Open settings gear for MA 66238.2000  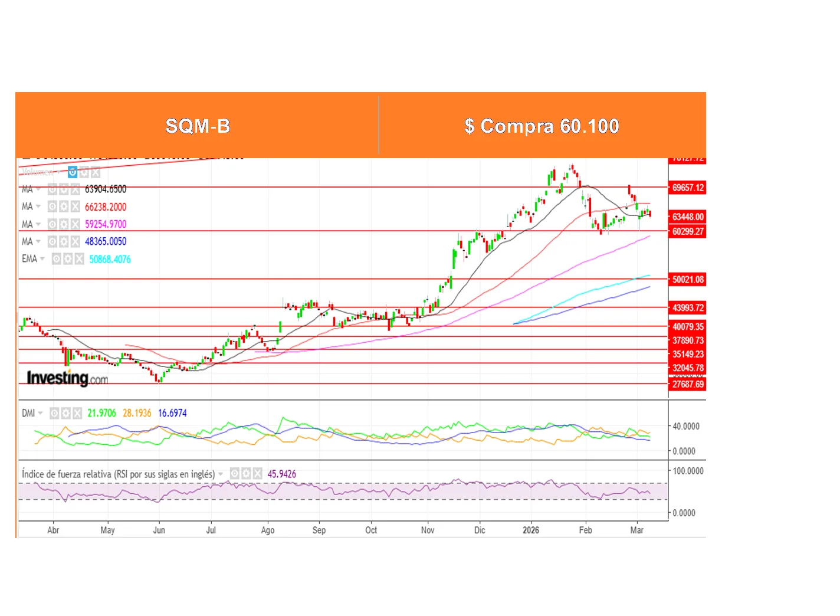(64, 207)
